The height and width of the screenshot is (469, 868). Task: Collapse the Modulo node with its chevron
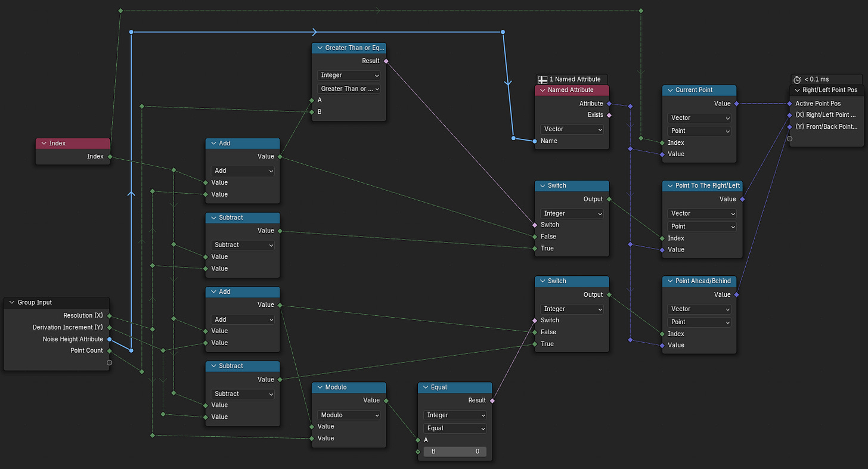click(x=320, y=387)
